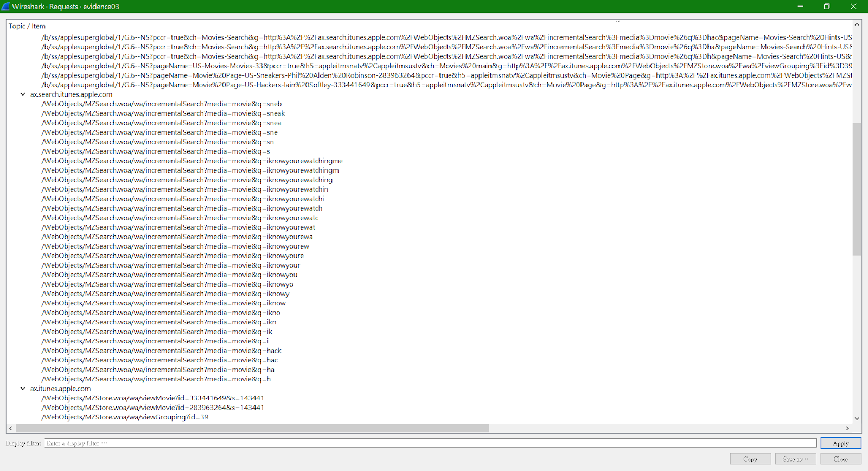Select the request with q=iknowyourewatc
868x471 pixels.
[x=180, y=218]
